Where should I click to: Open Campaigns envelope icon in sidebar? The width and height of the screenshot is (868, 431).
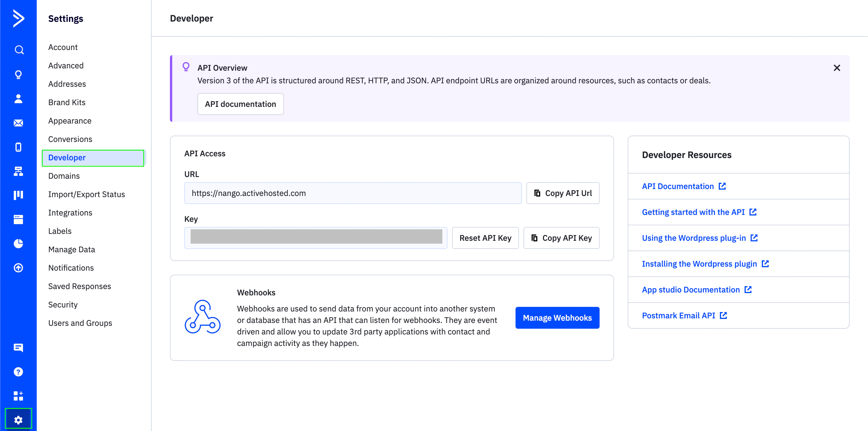tap(19, 123)
